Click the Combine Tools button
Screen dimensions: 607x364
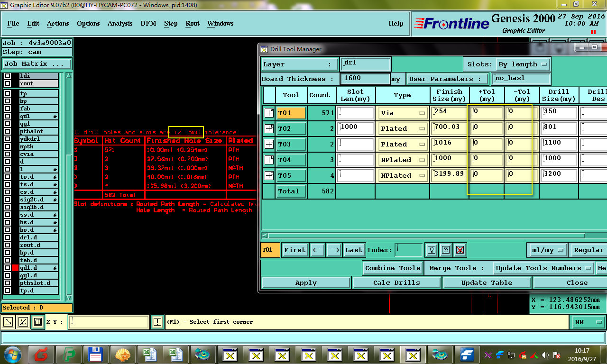[393, 268]
